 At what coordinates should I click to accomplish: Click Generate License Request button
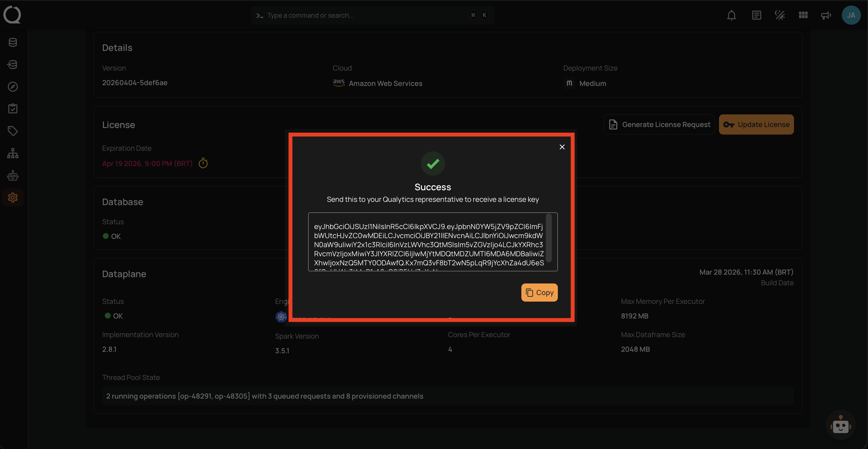pyautogui.click(x=659, y=124)
